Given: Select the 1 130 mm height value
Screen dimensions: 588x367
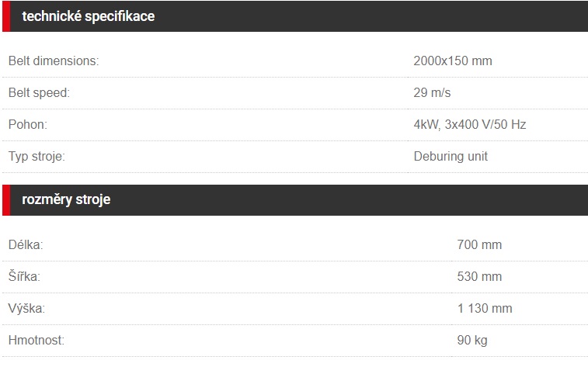Looking at the screenshot, I should tap(485, 308).
